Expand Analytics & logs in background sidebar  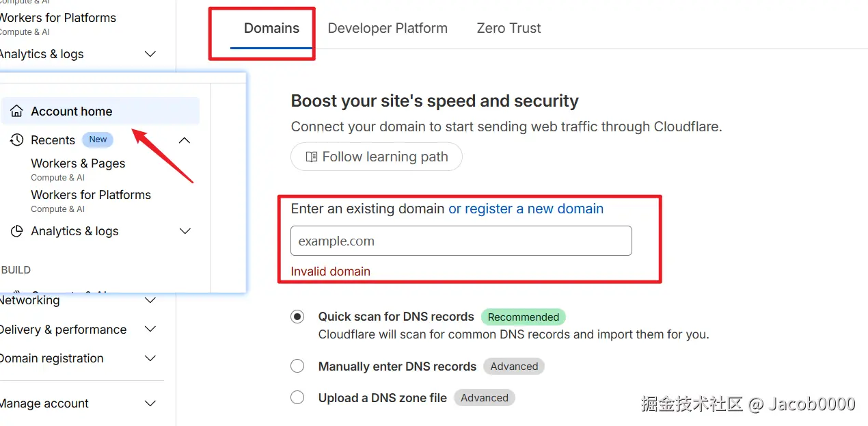(x=151, y=54)
